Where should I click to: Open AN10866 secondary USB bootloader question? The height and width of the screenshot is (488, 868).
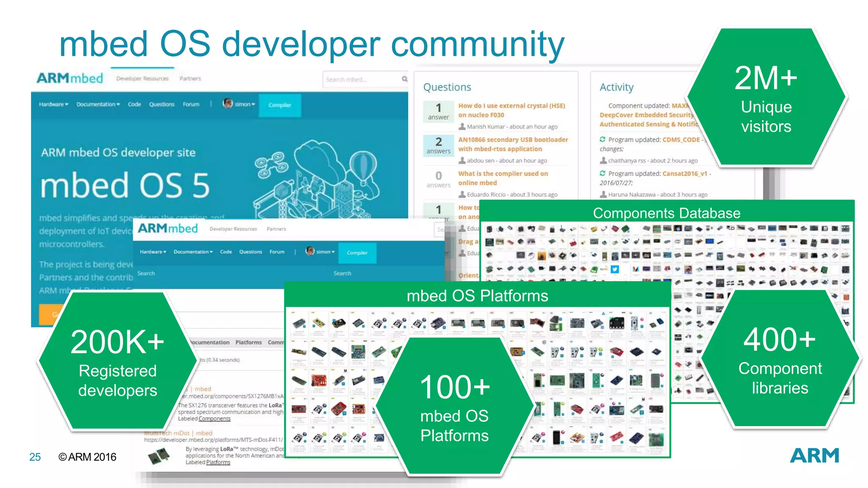tap(513, 144)
